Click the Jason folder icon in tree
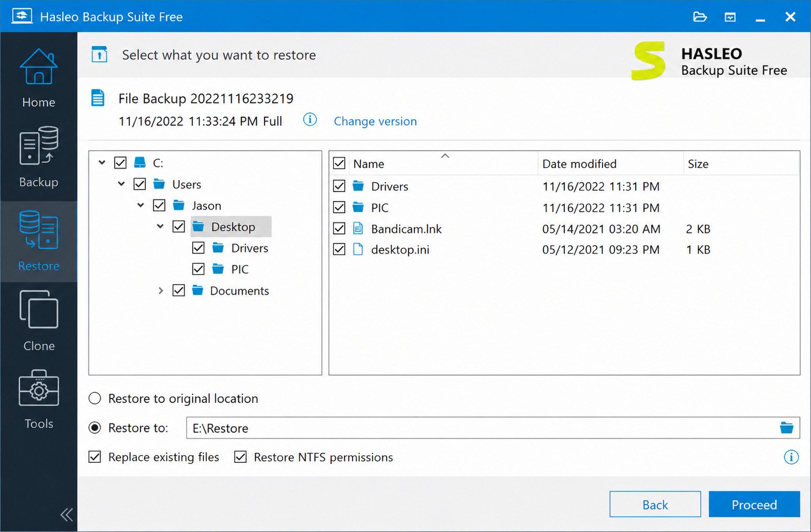 (x=179, y=205)
